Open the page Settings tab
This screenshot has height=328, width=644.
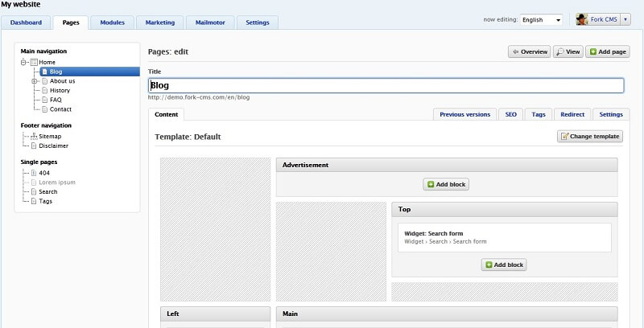(611, 115)
